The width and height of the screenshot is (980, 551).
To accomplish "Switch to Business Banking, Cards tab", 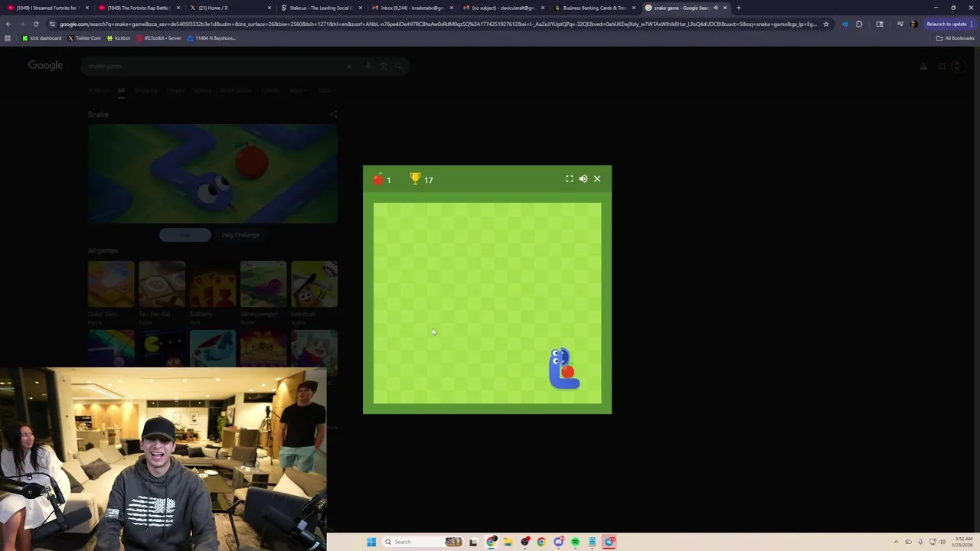I will tap(593, 8).
